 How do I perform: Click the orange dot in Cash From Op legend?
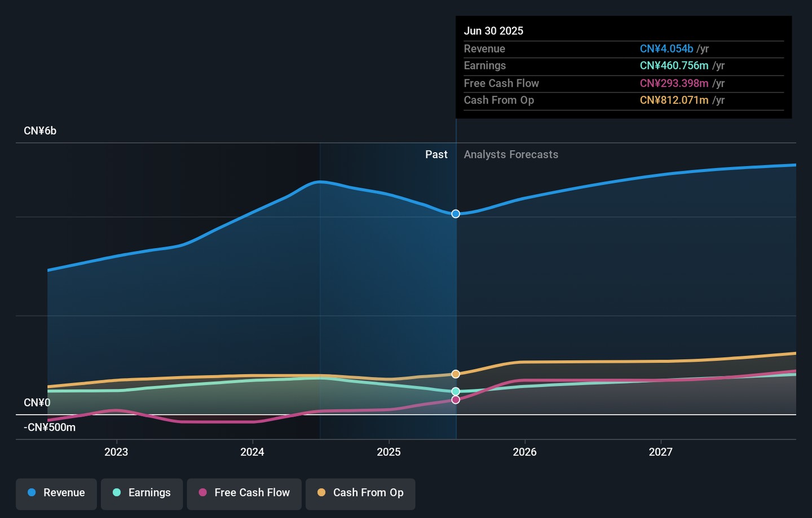click(x=321, y=493)
